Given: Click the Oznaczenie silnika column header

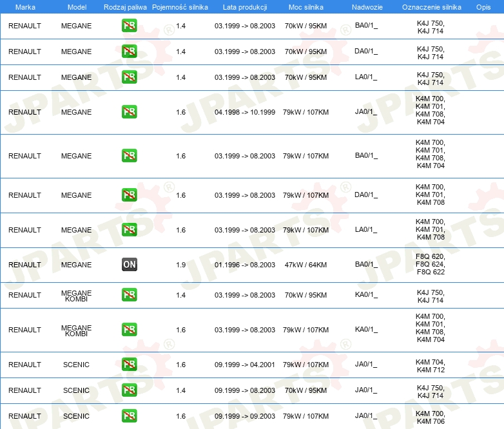Looking at the screenshot, I should (x=431, y=7).
